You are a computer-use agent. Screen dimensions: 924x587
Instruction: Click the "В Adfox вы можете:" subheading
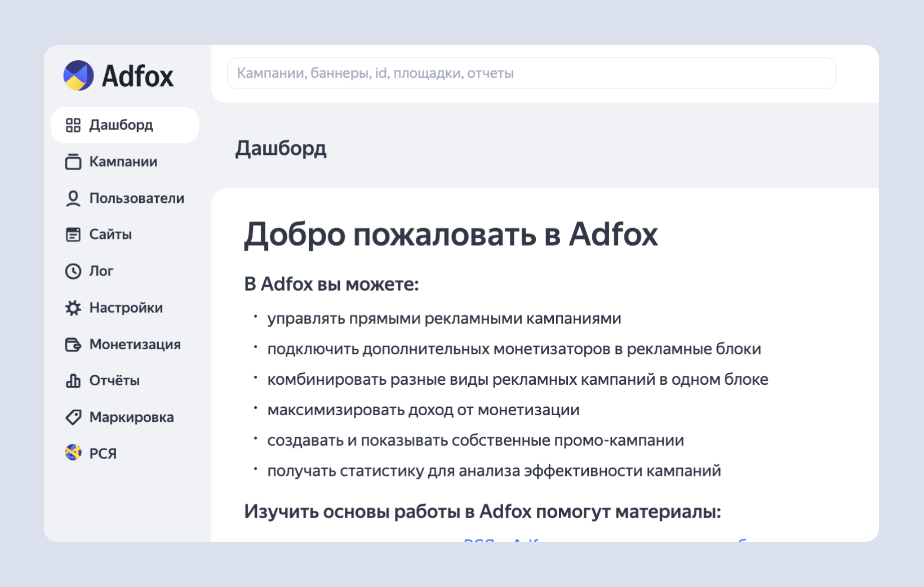[331, 284]
